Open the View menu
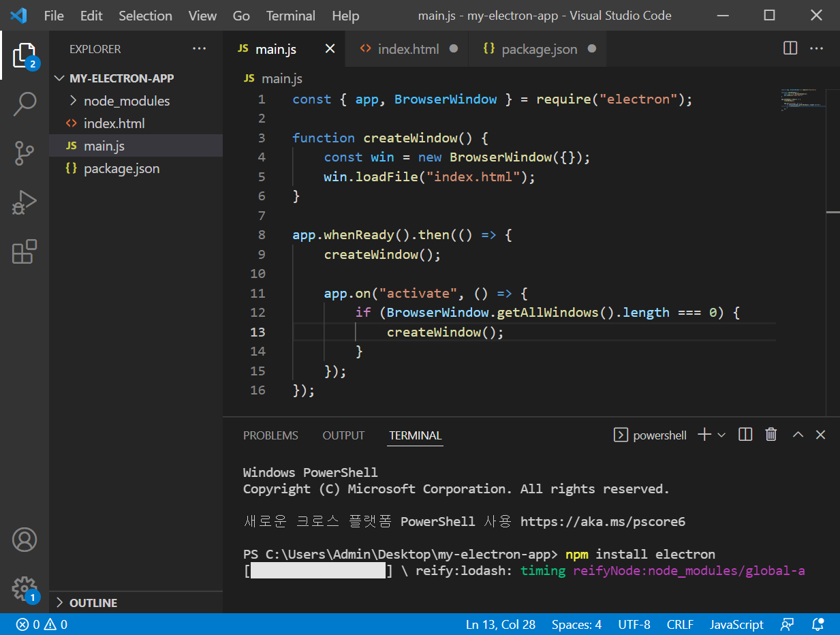The width and height of the screenshot is (840, 635). coord(202,15)
